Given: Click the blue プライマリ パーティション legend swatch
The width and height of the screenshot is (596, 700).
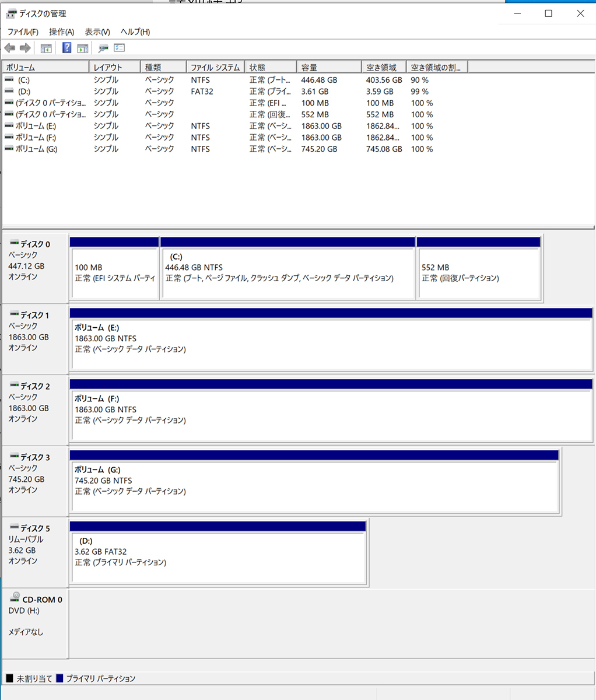Looking at the screenshot, I should [59, 678].
